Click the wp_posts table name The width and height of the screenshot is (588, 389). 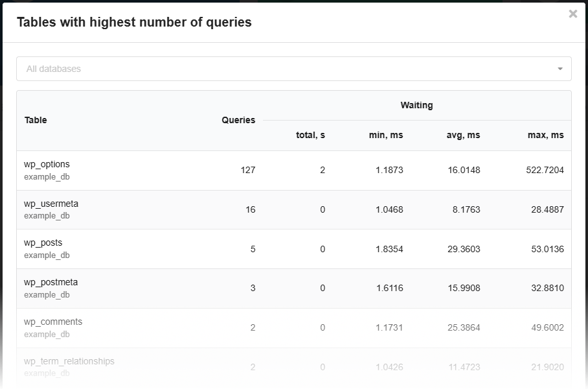[x=43, y=243]
